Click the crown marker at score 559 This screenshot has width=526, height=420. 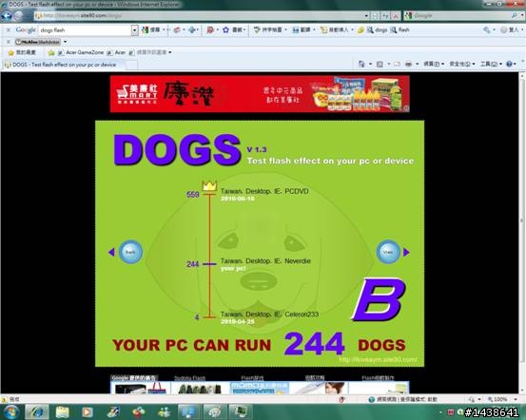[209, 186]
